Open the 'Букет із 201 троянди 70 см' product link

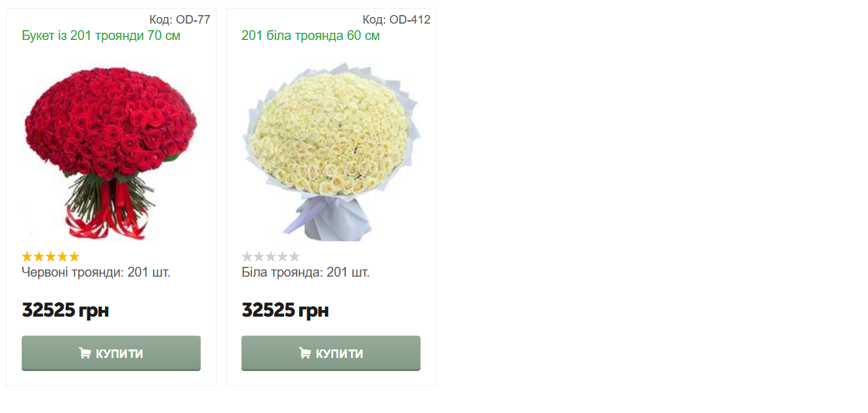click(101, 35)
